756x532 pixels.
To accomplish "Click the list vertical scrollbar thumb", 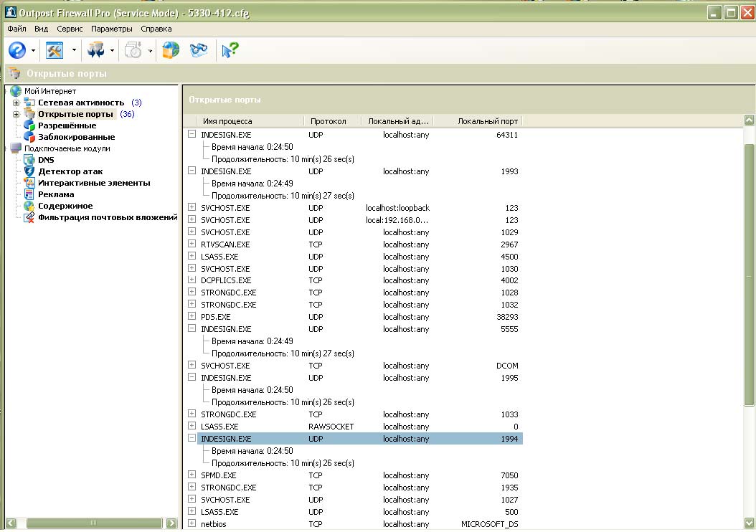I will tap(750, 275).
